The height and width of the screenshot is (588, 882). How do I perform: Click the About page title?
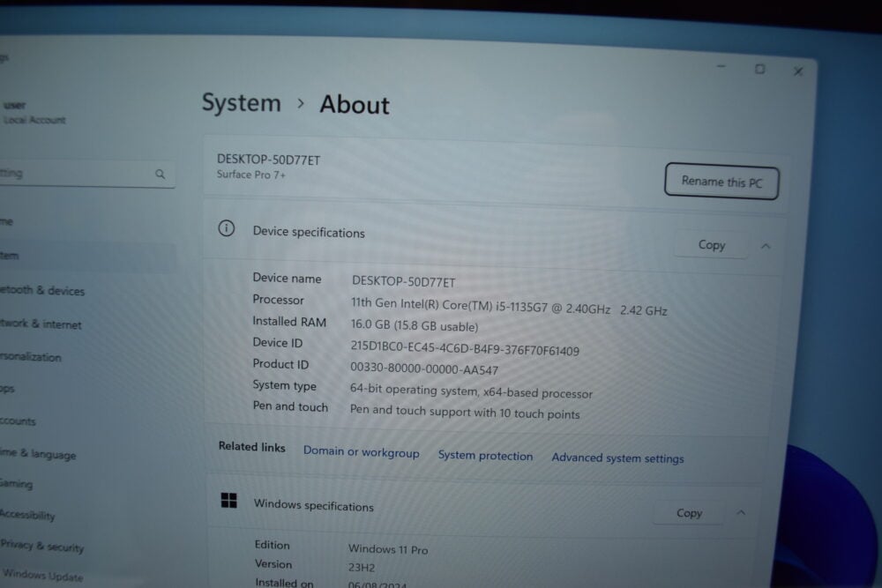click(x=355, y=105)
